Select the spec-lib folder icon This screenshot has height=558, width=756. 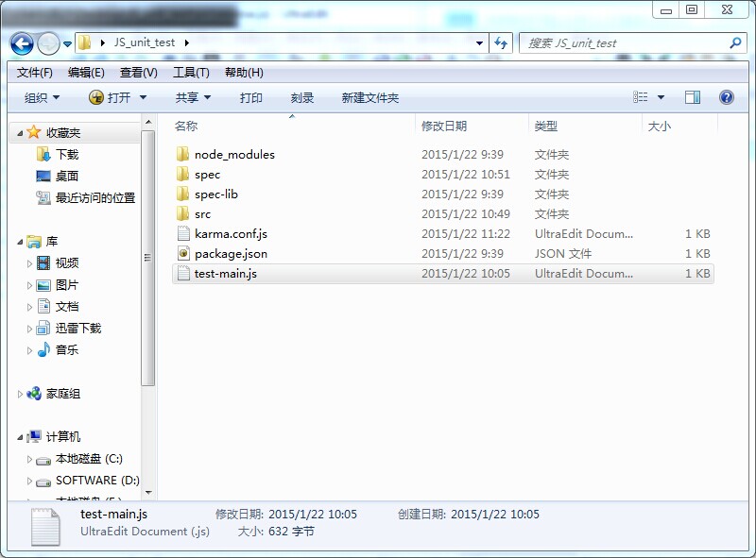(182, 194)
